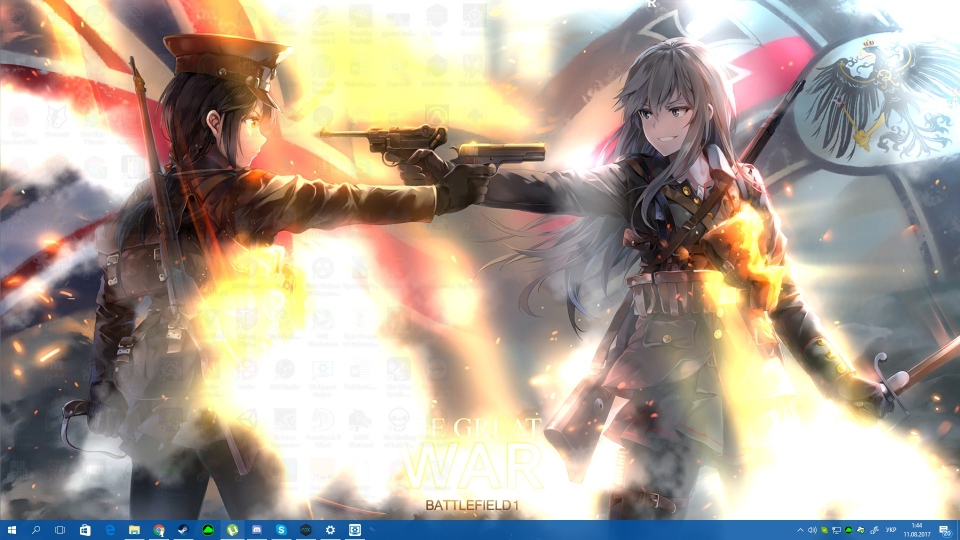960x540 pixels.
Task: Open Microsoft Edge browser
Action: (110, 530)
